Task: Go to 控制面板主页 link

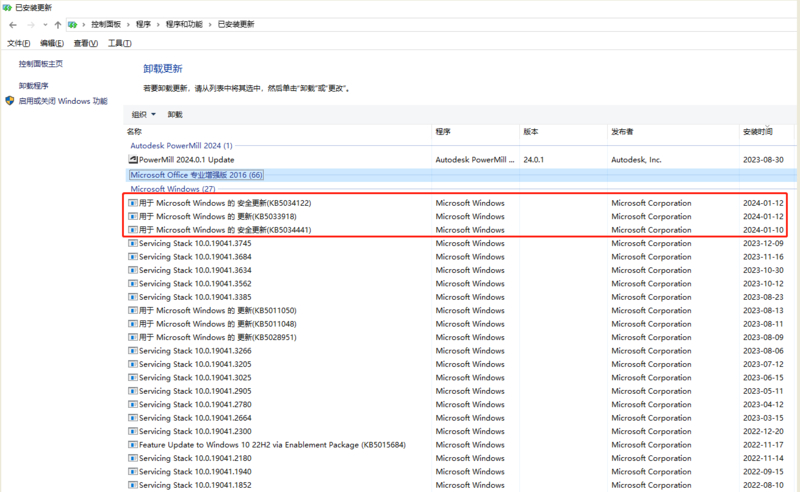Action: tap(41, 64)
